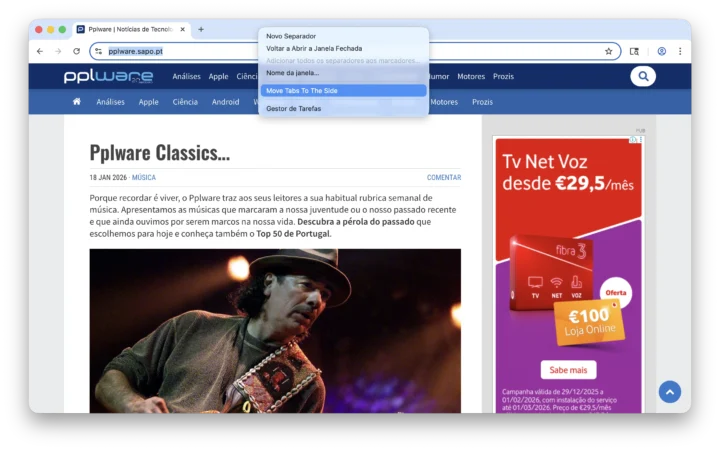
Task: Select 'Voltar a Abrir a Janela Fechada'
Action: pos(314,48)
